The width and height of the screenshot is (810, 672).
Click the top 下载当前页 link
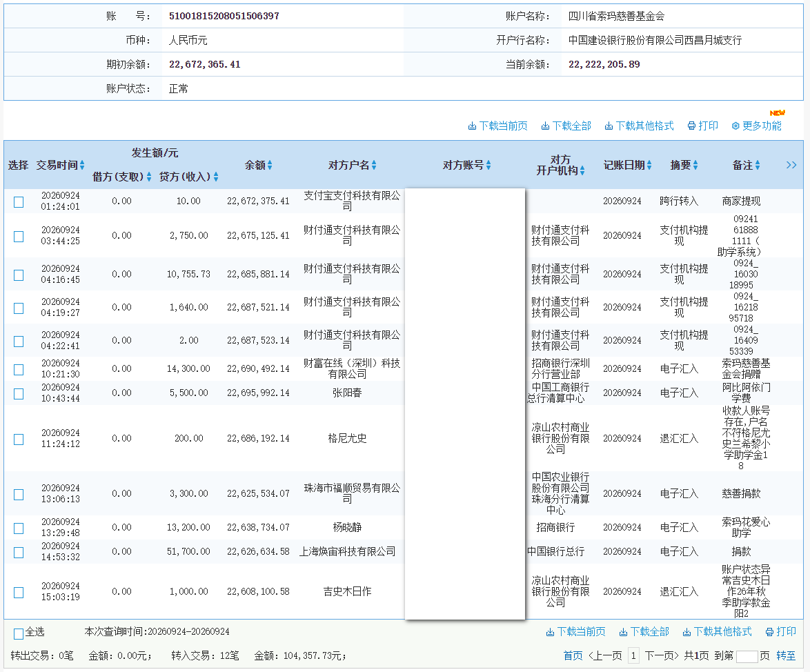[x=504, y=126]
